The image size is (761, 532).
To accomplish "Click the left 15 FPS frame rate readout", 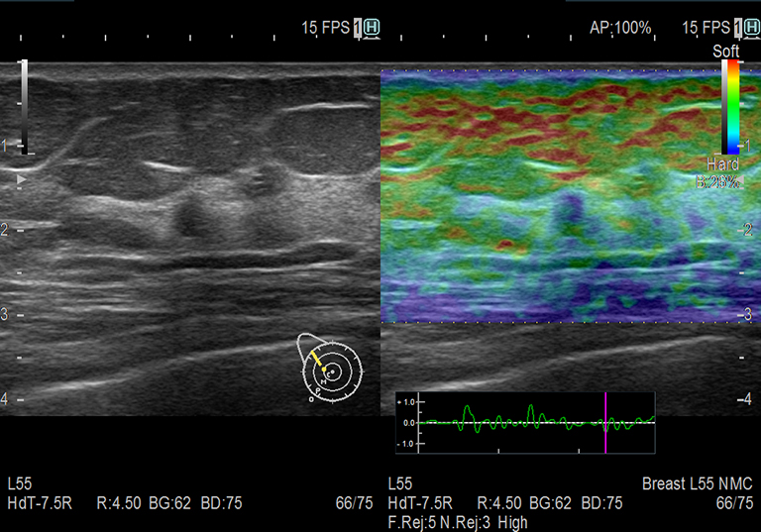I will (325, 29).
